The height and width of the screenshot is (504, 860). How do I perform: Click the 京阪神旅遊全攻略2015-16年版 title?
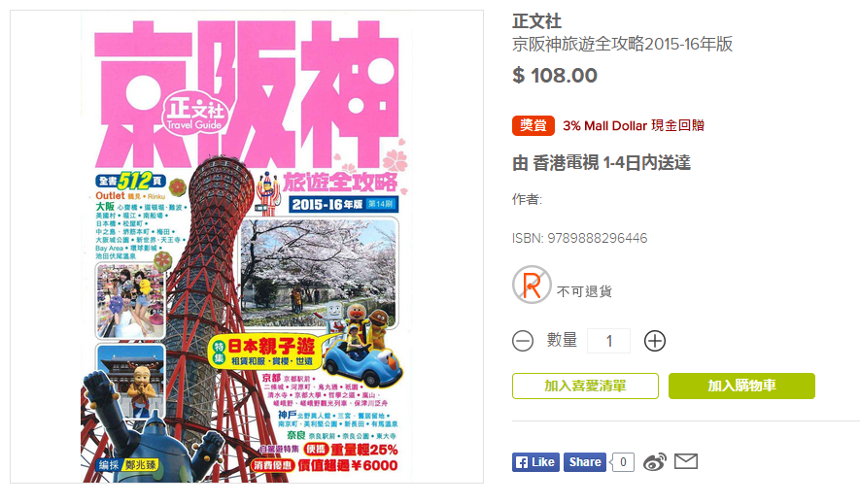(623, 44)
